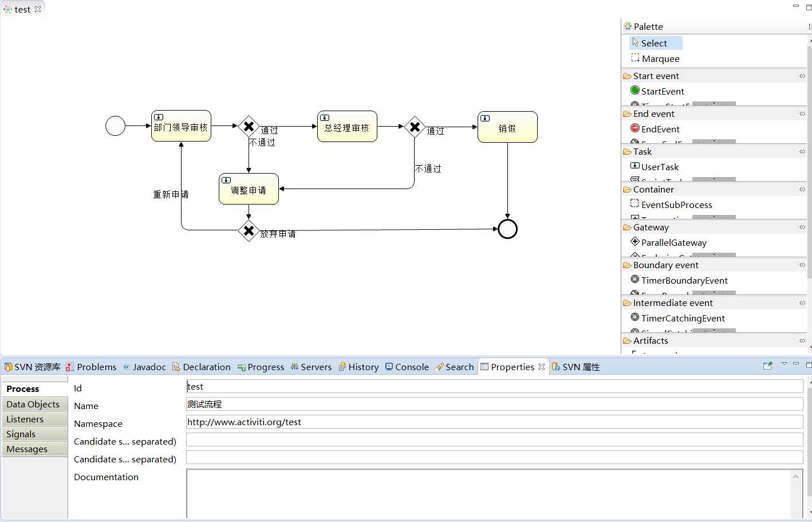Pick the UserTask palette item
This screenshot has height=522, width=812.
click(655, 167)
